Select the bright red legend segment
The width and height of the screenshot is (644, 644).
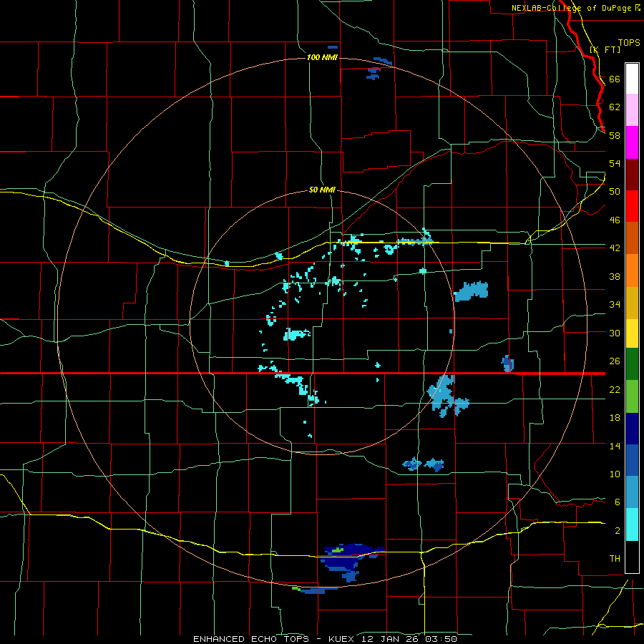coord(632,206)
